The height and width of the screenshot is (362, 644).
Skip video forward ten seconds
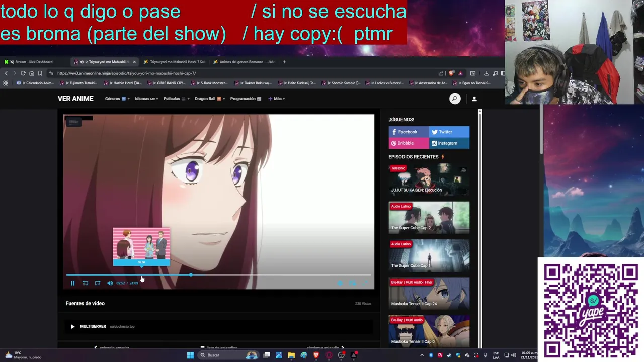[x=97, y=283]
